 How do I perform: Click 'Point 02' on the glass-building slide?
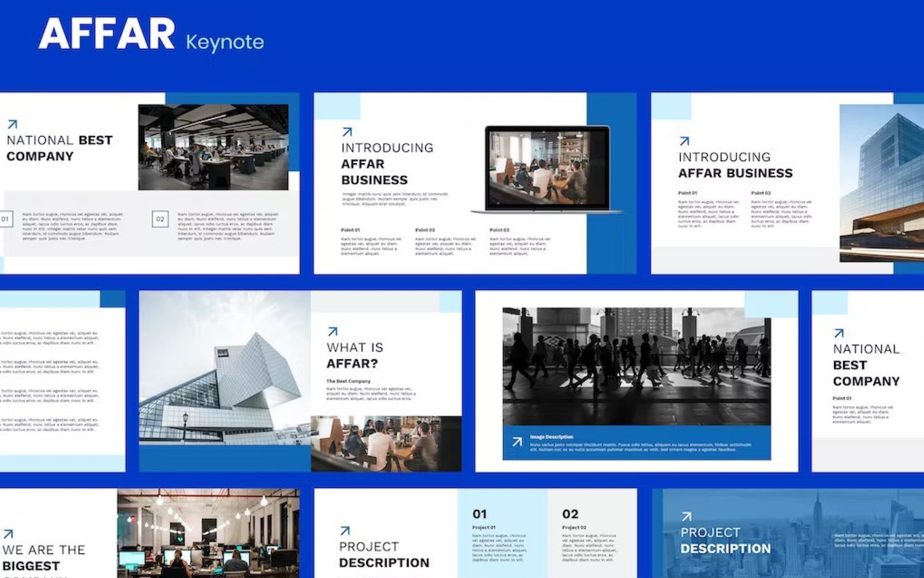click(761, 193)
